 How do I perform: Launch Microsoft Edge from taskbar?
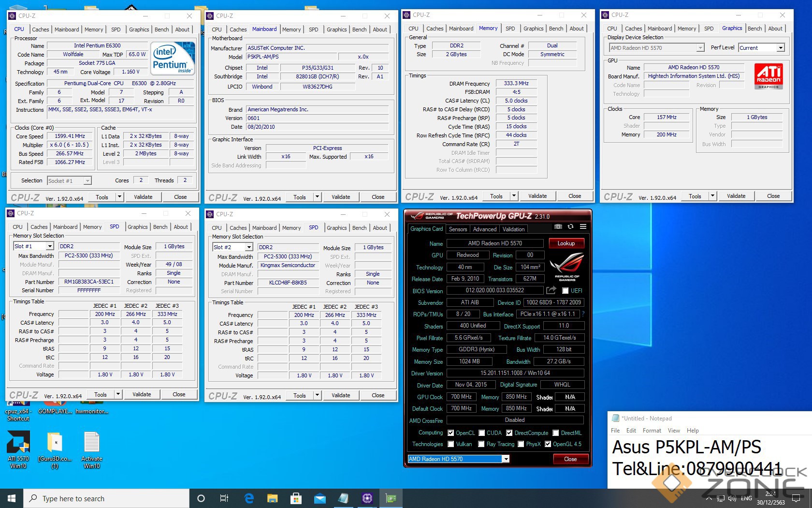pyautogui.click(x=249, y=498)
